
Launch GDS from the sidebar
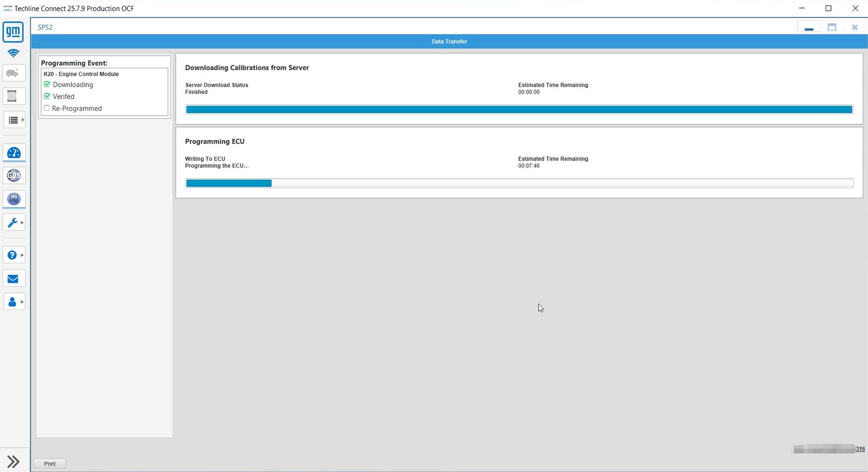[14, 175]
